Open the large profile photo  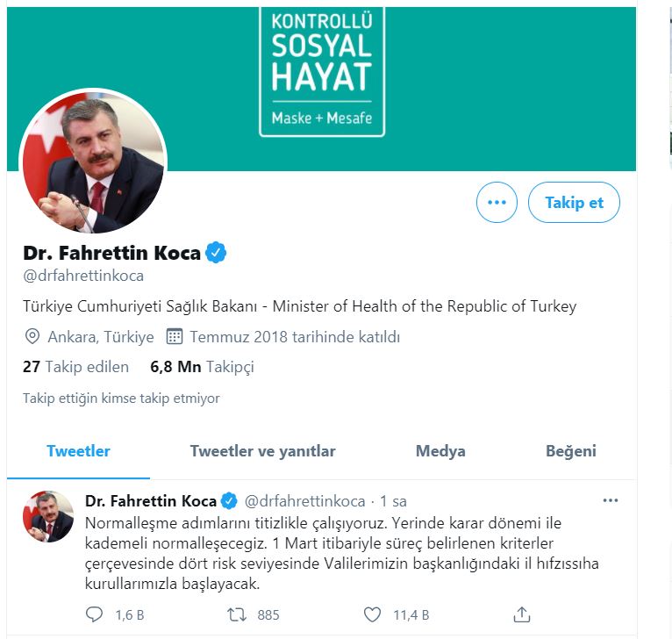click(x=91, y=162)
